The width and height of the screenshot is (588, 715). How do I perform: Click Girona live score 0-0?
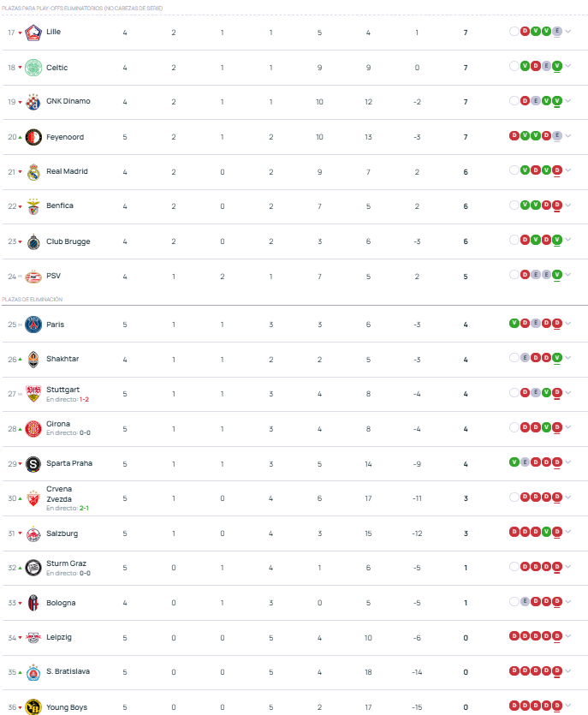(x=85, y=432)
